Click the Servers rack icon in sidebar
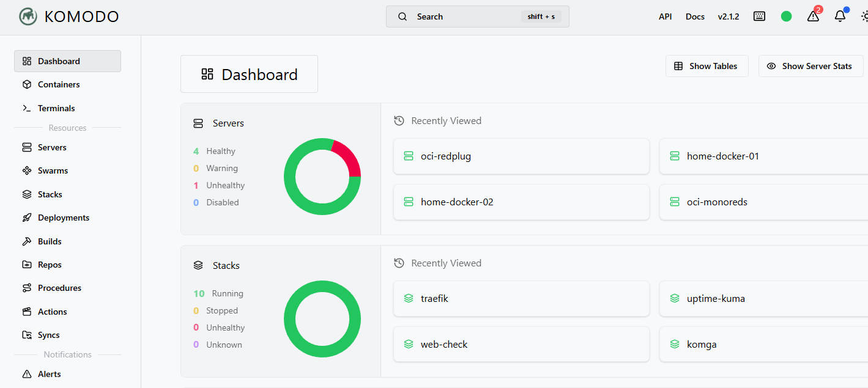The image size is (868, 388). (26, 147)
